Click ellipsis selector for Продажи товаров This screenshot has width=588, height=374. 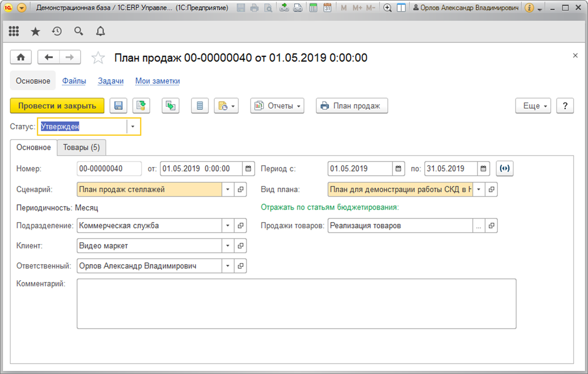(479, 226)
